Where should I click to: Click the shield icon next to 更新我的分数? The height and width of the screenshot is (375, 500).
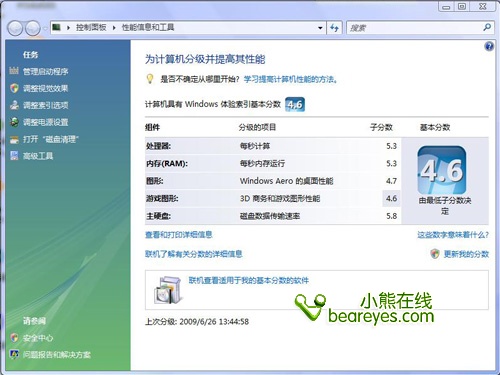click(435, 254)
